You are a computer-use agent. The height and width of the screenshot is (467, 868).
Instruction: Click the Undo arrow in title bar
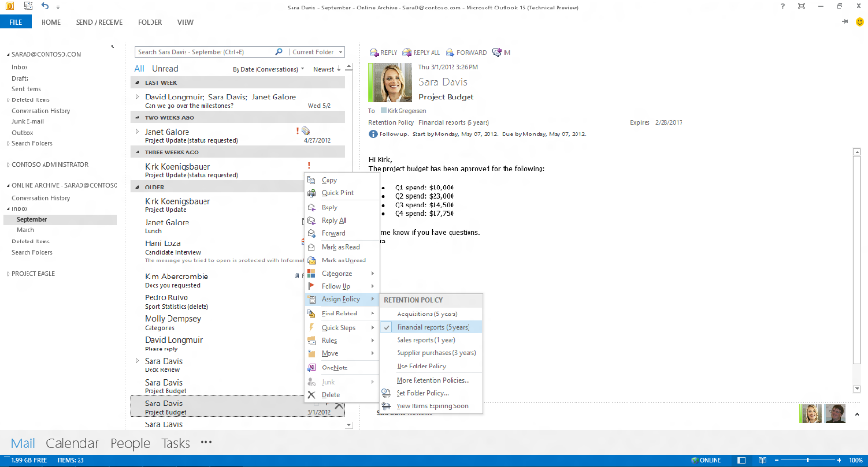(x=44, y=6)
